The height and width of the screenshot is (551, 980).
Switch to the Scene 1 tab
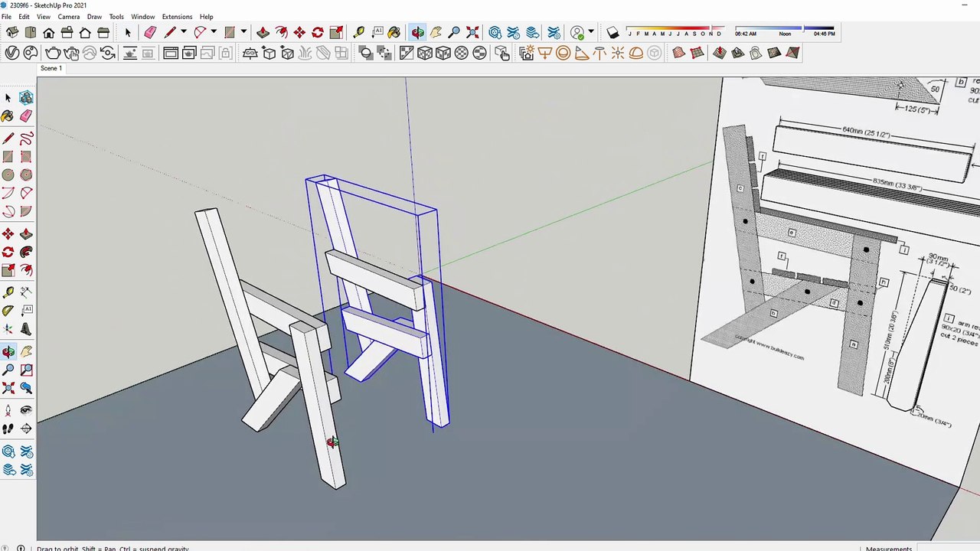tap(51, 68)
